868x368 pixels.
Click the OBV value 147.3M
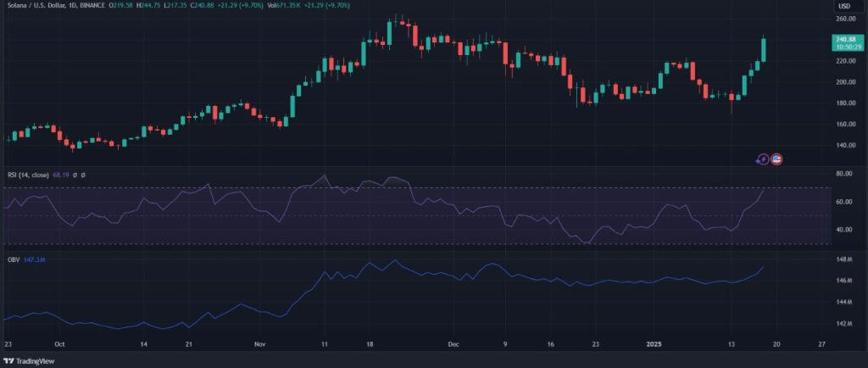(x=33, y=259)
